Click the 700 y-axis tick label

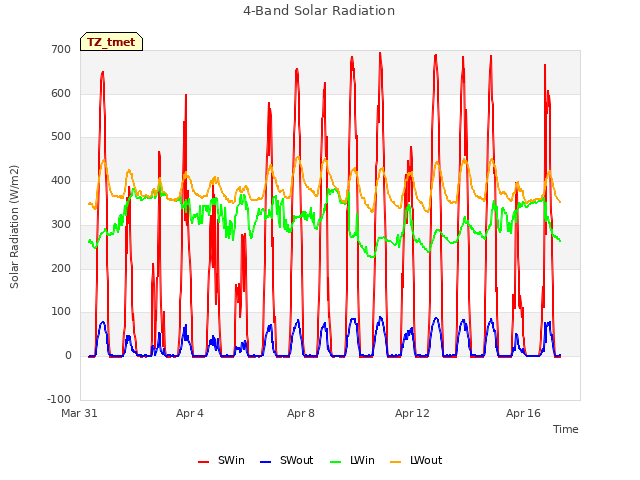[61, 49]
